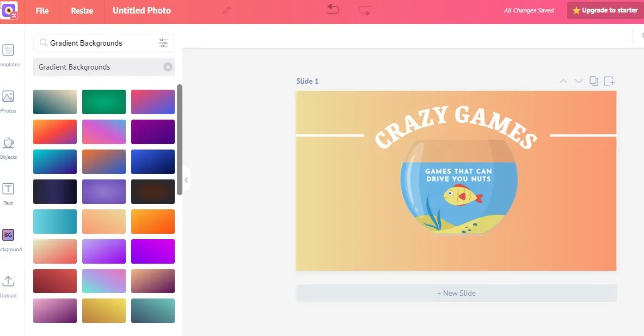This screenshot has height=336, width=644.
Task: Open the Photos sidebar panel
Action: (x=8, y=101)
